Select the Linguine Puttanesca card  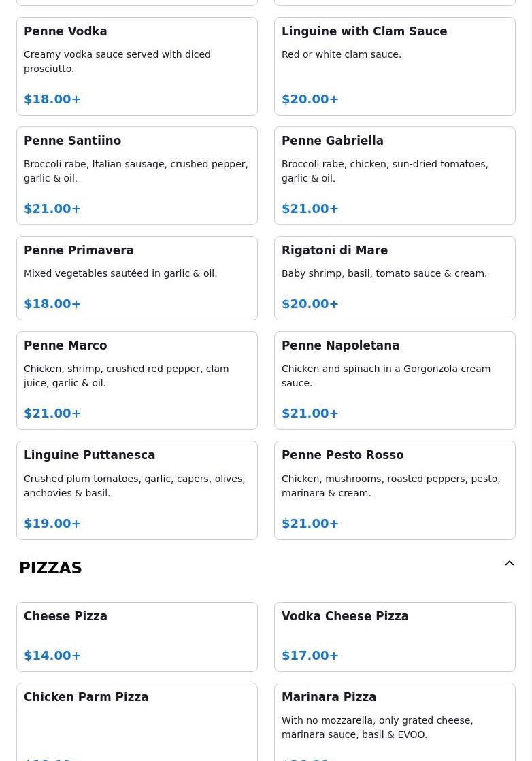pos(137,490)
